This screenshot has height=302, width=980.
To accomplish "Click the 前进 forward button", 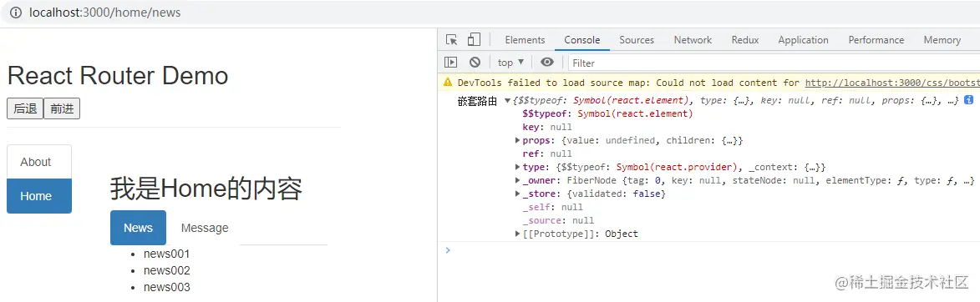I will click(62, 108).
